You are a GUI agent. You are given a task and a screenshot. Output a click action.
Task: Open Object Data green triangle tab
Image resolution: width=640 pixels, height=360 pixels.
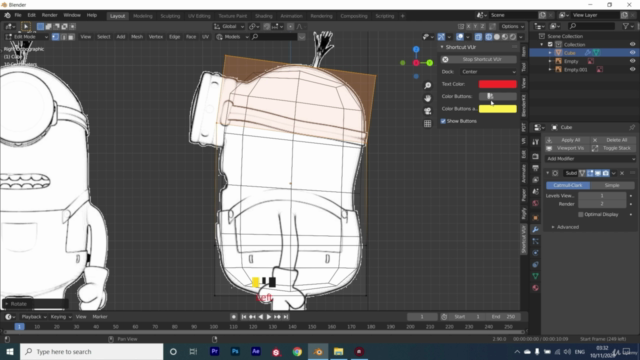[536, 276]
